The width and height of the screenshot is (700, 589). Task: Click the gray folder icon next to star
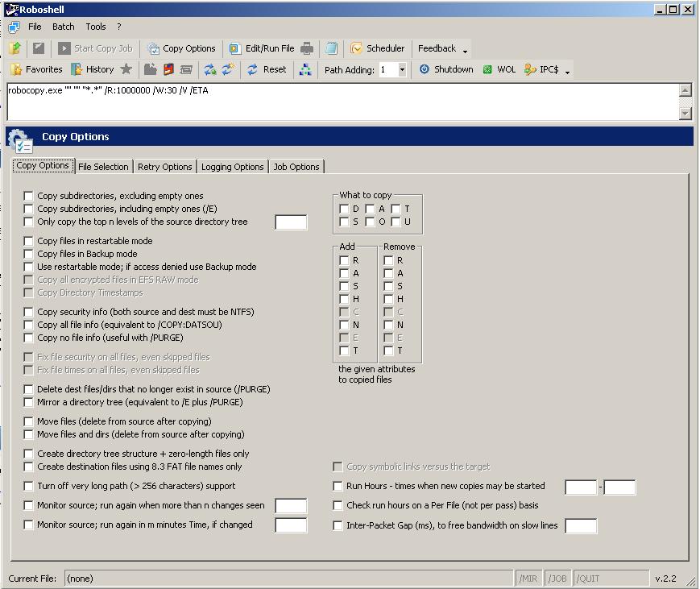[150, 69]
